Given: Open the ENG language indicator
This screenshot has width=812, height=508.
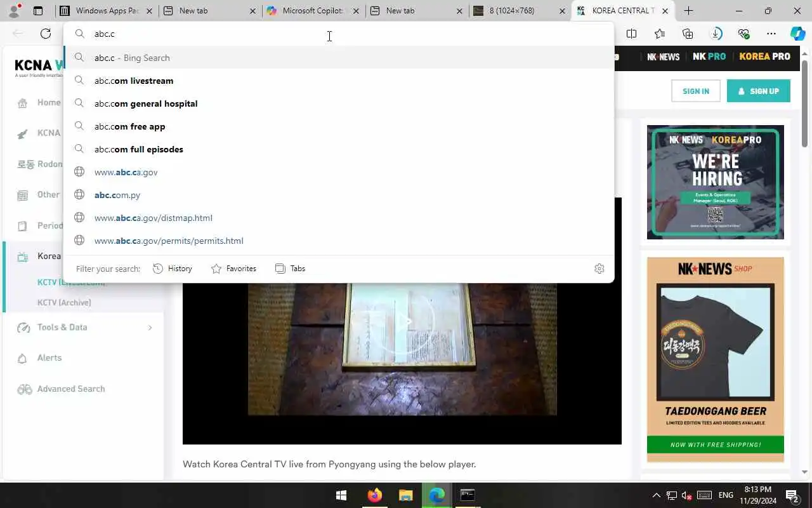Looking at the screenshot, I should coord(726,495).
